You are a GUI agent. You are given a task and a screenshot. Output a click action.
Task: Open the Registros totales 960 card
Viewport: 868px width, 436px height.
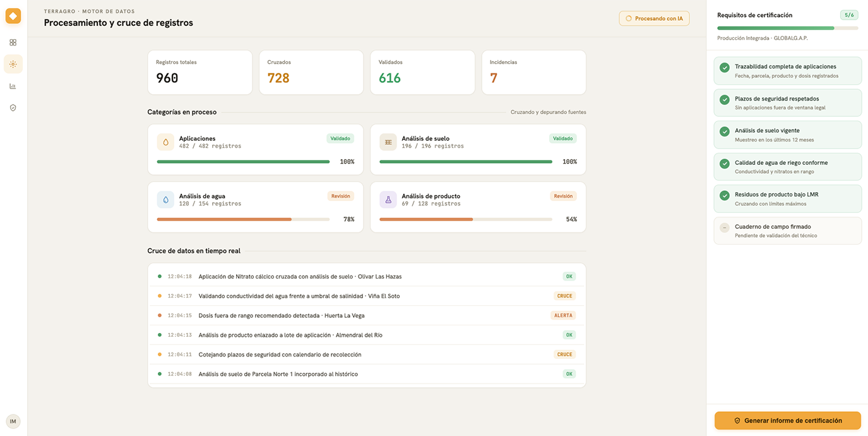[200, 73]
